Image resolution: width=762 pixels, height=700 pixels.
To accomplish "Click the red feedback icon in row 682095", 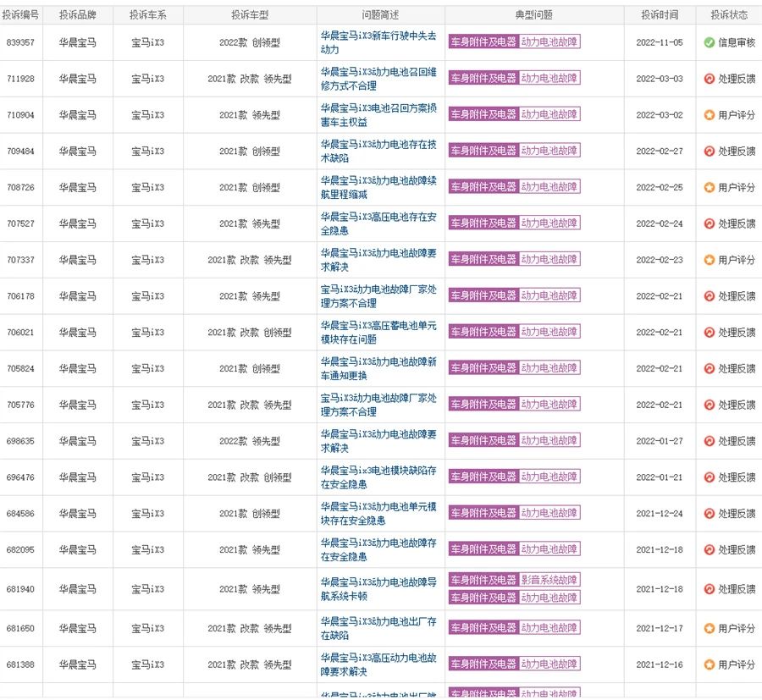I will pos(709,550).
